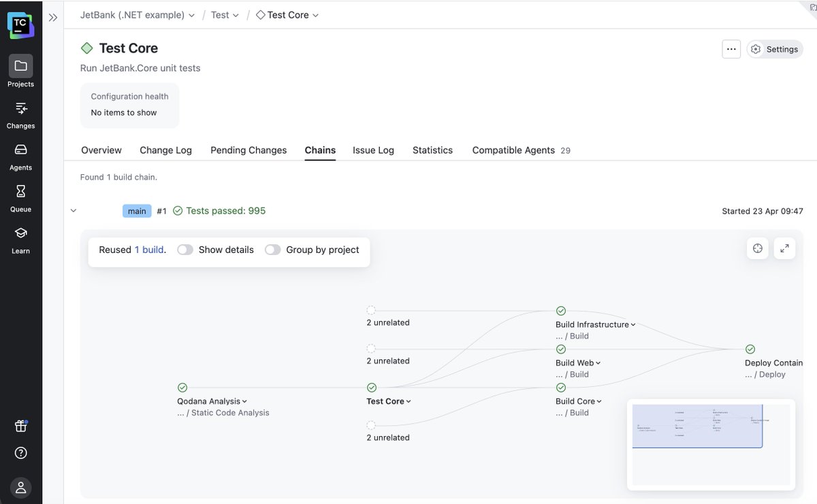Switch to the Issue Log tab
Viewport: 817px width, 504px height.
(373, 150)
